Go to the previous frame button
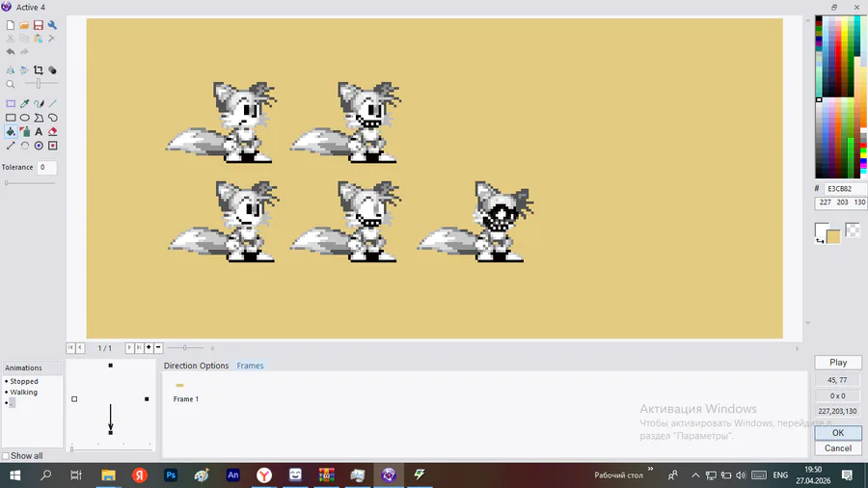 point(80,347)
